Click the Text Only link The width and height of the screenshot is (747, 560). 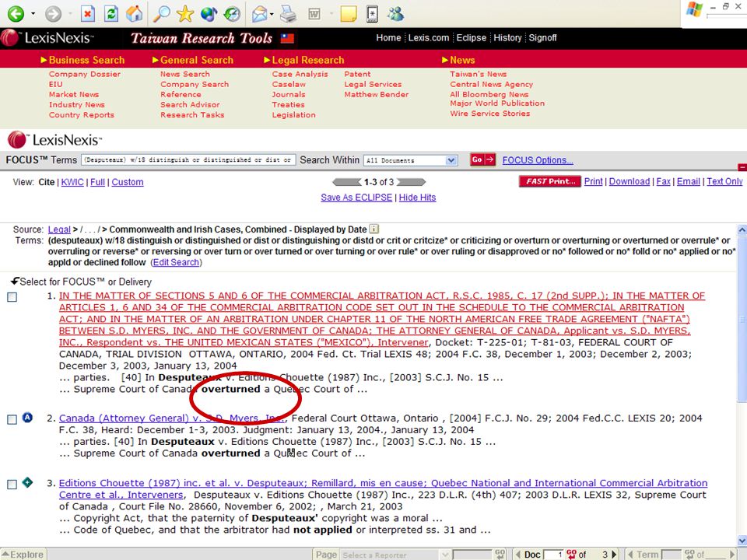coord(724,181)
